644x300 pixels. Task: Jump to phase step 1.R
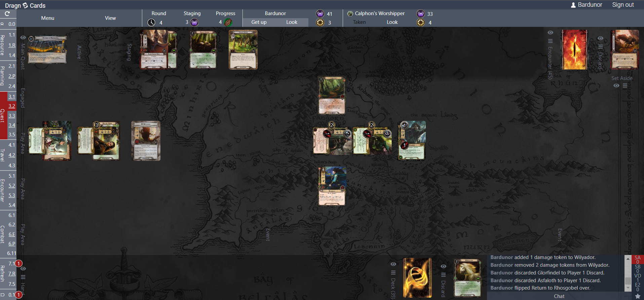point(12,45)
